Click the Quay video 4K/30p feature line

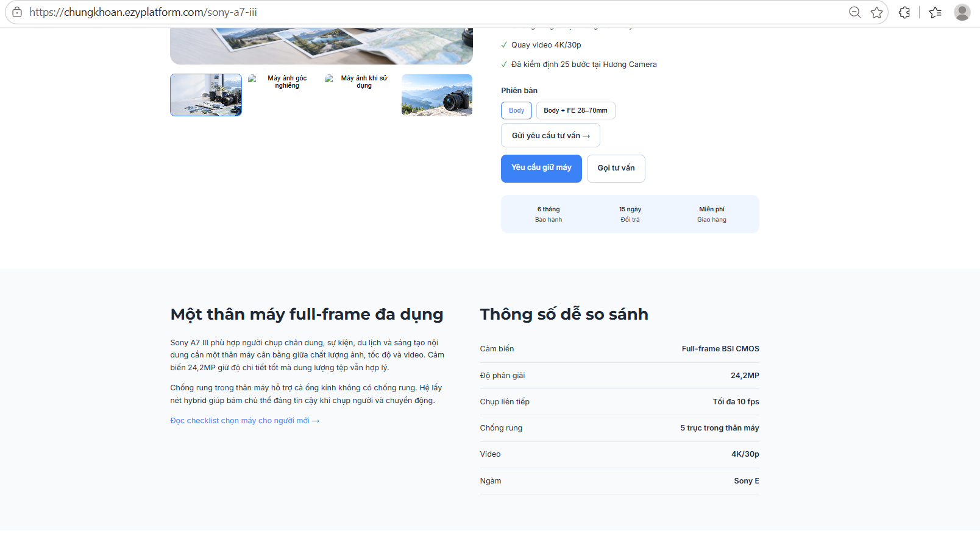pyautogui.click(x=541, y=45)
